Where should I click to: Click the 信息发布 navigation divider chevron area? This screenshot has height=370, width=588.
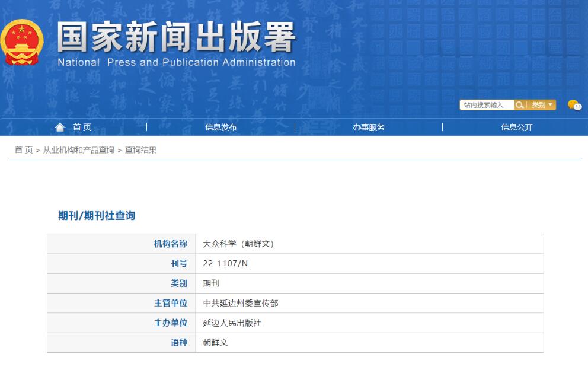(x=146, y=126)
